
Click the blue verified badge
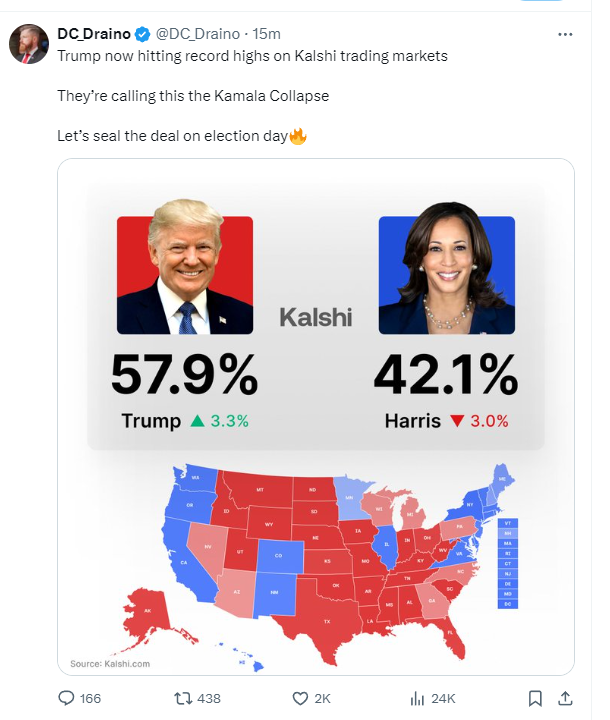[x=142, y=34]
